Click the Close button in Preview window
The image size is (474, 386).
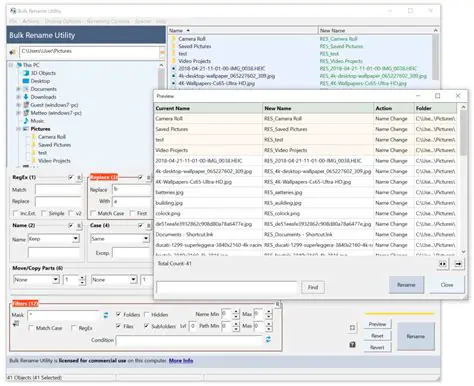point(447,285)
